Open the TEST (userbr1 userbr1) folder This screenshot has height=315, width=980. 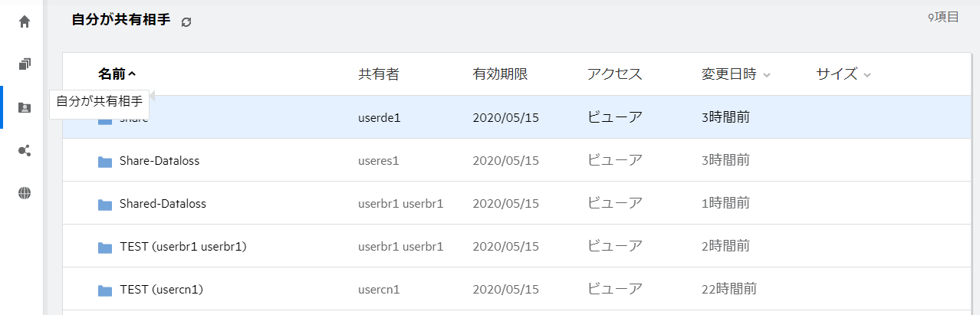click(183, 247)
